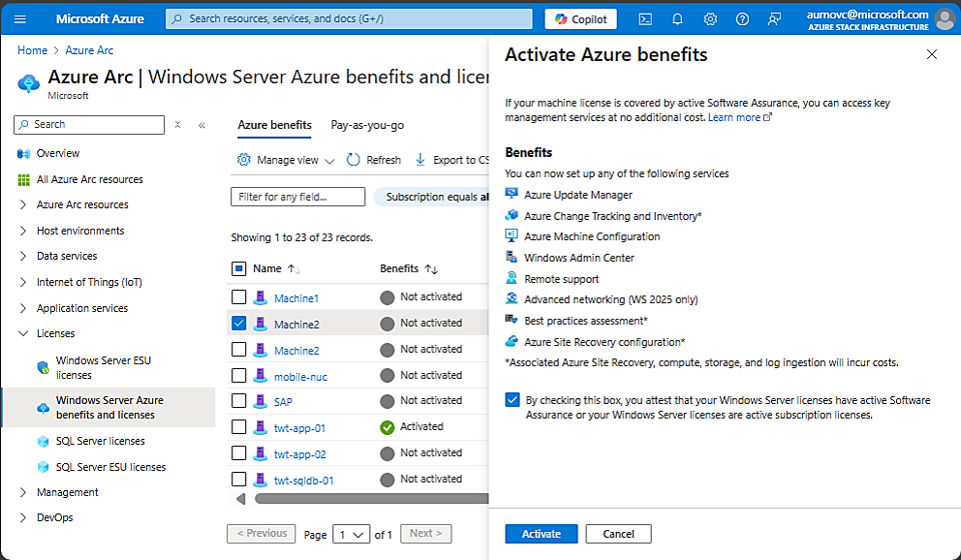The image size is (961, 560).
Task: Open the feedback icon in the top bar
Action: click(x=775, y=19)
